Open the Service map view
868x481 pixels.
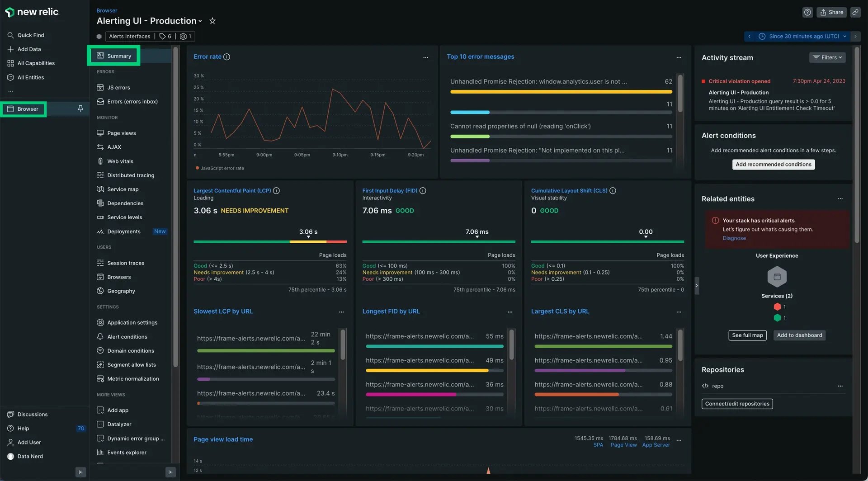123,189
